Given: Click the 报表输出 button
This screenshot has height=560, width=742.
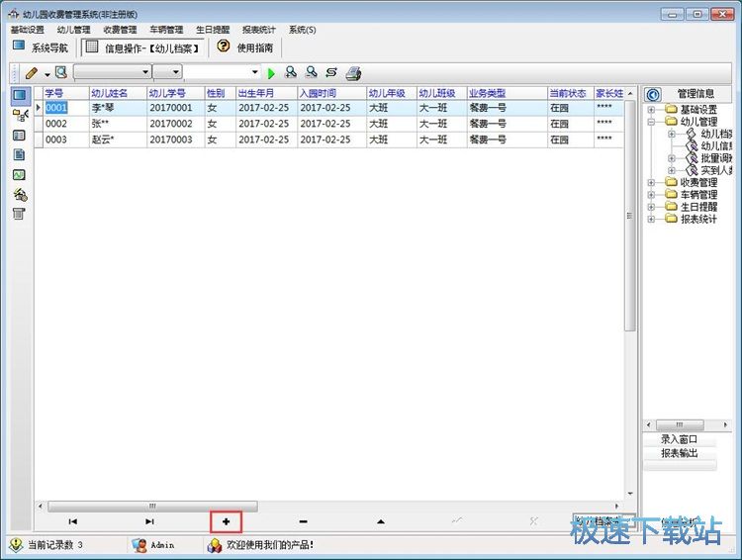Looking at the screenshot, I should tap(680, 453).
